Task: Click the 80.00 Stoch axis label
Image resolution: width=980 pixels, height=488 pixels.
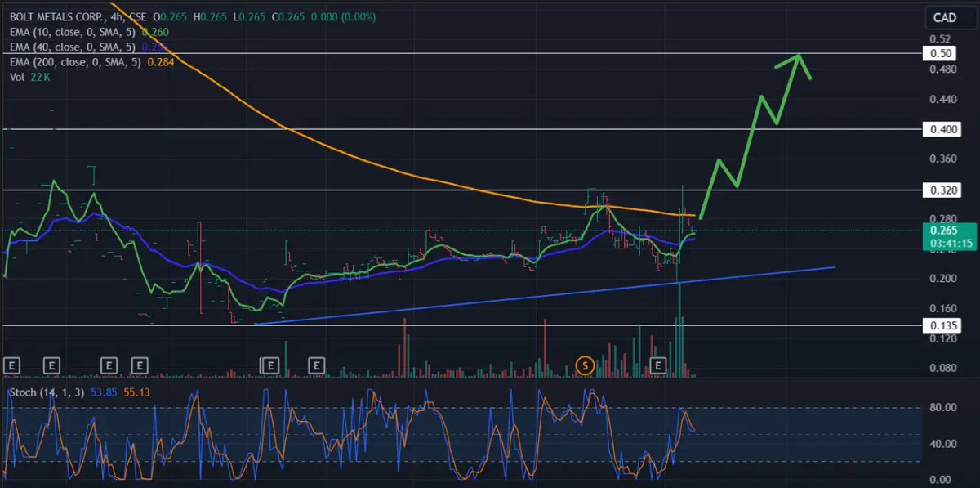Action: [x=942, y=408]
